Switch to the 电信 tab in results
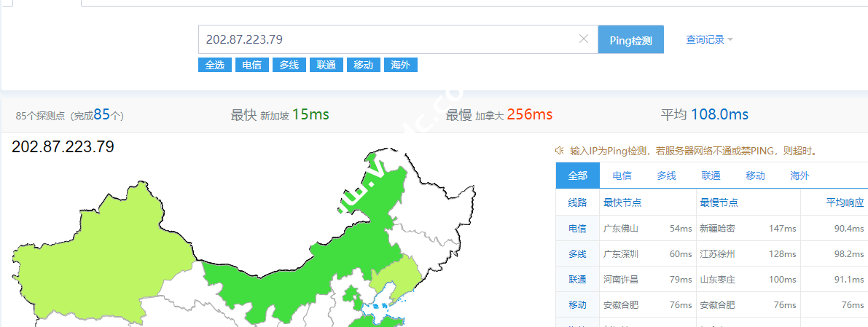Image resolution: width=868 pixels, height=327 pixels. (x=622, y=176)
